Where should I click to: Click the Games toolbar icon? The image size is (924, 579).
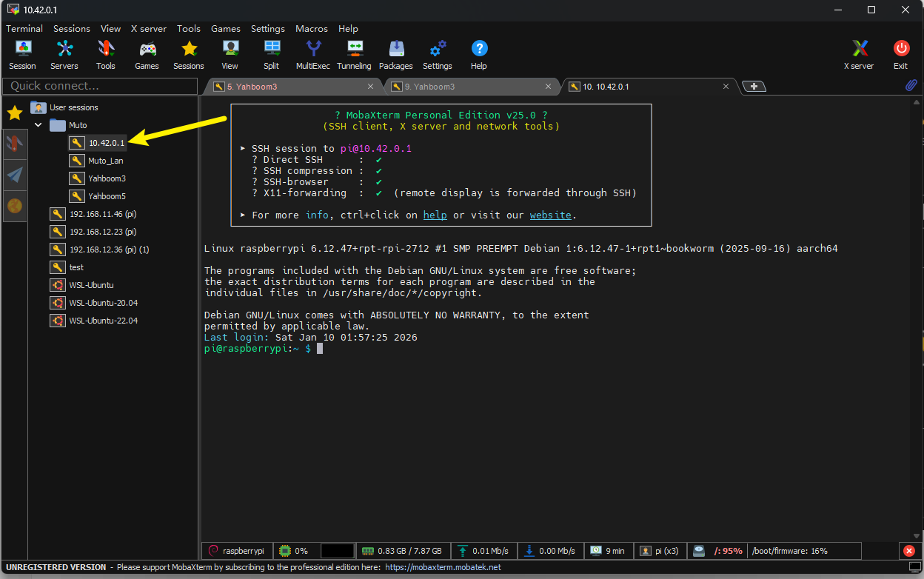(147, 55)
